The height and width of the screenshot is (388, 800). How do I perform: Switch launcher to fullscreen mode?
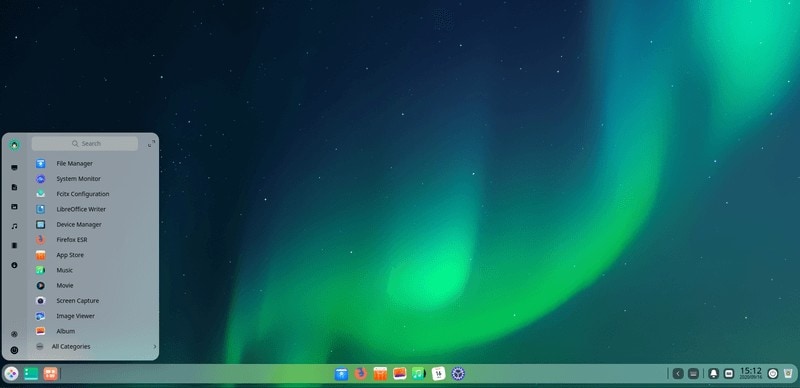point(152,144)
